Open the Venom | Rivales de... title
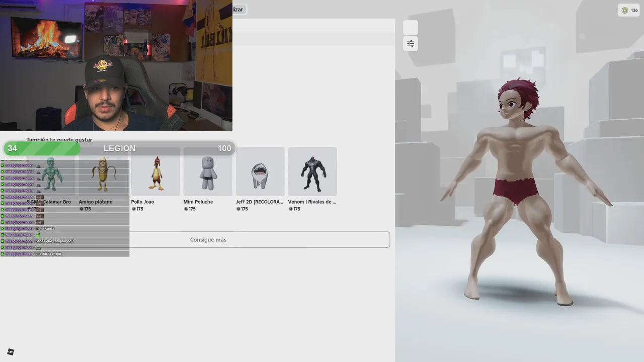Viewport: 644px width, 362px height. coord(312,202)
